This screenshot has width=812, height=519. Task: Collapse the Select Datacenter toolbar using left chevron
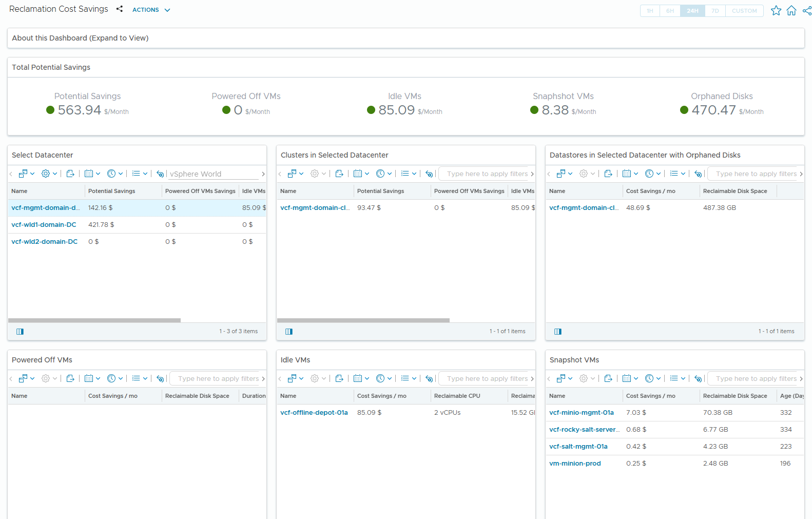(11, 174)
